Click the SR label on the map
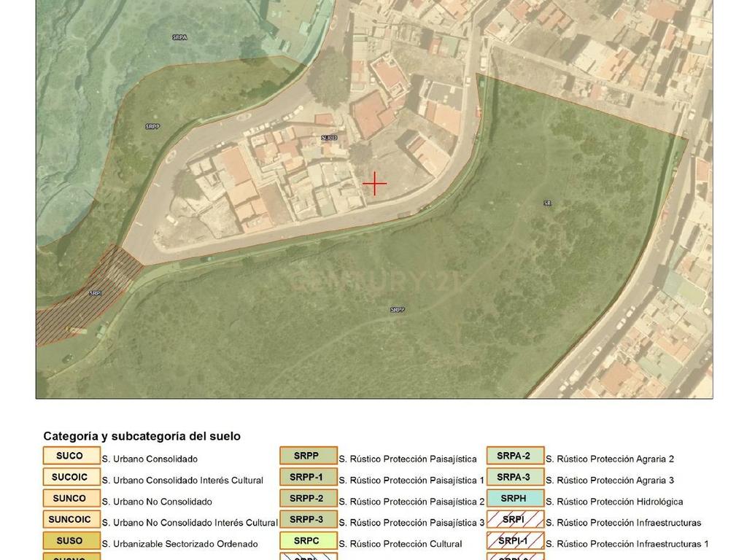This screenshot has width=747, height=560. pos(547,203)
